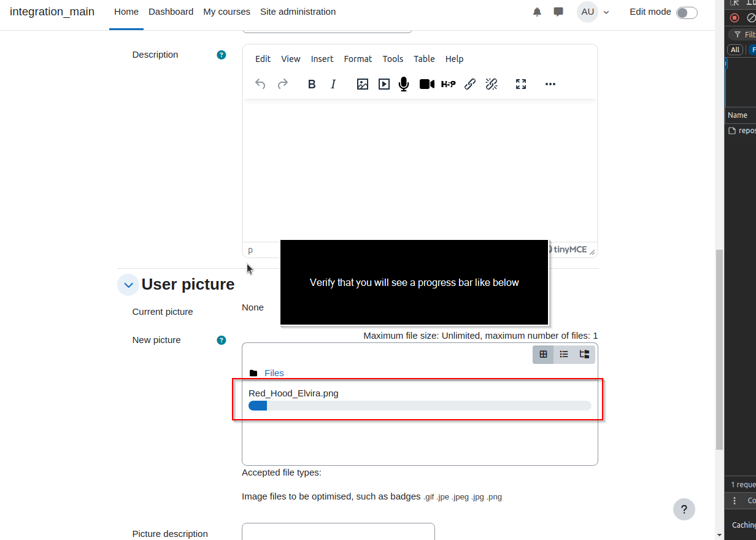Click the page vertical scrollbar
The image size is (756, 540).
[720, 350]
